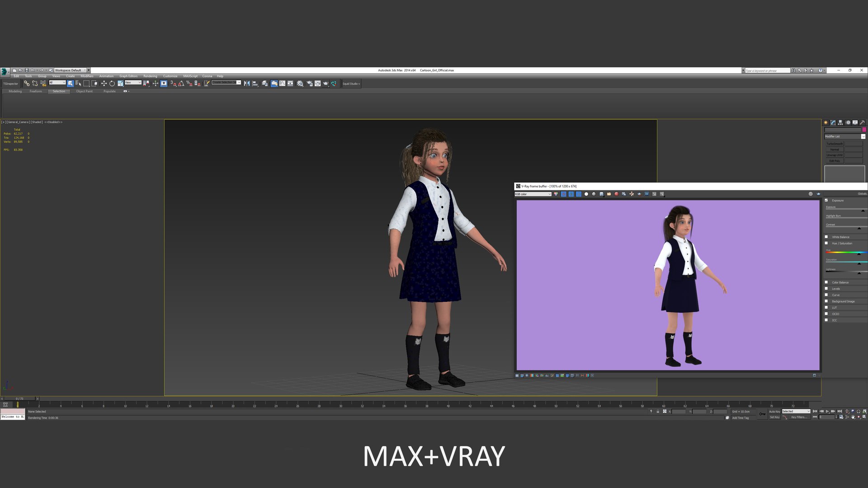This screenshot has height=488, width=868.
Task: Enable the Background Image checkbox
Action: point(826,301)
